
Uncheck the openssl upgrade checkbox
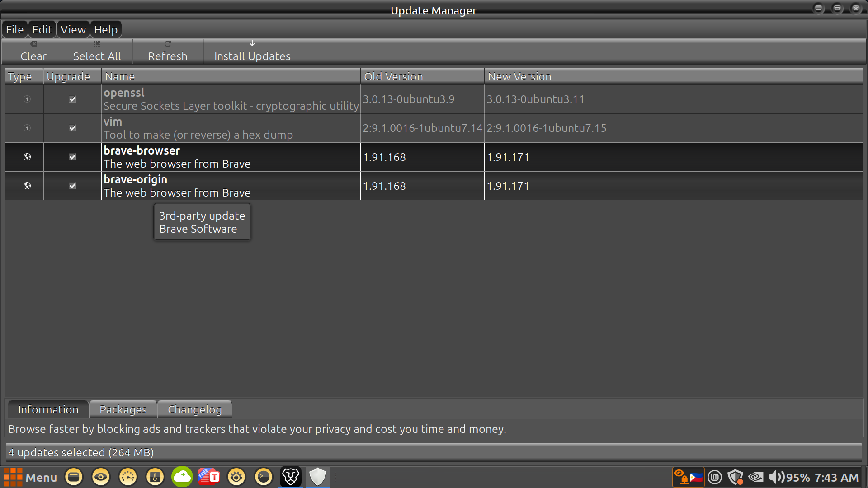(x=72, y=99)
